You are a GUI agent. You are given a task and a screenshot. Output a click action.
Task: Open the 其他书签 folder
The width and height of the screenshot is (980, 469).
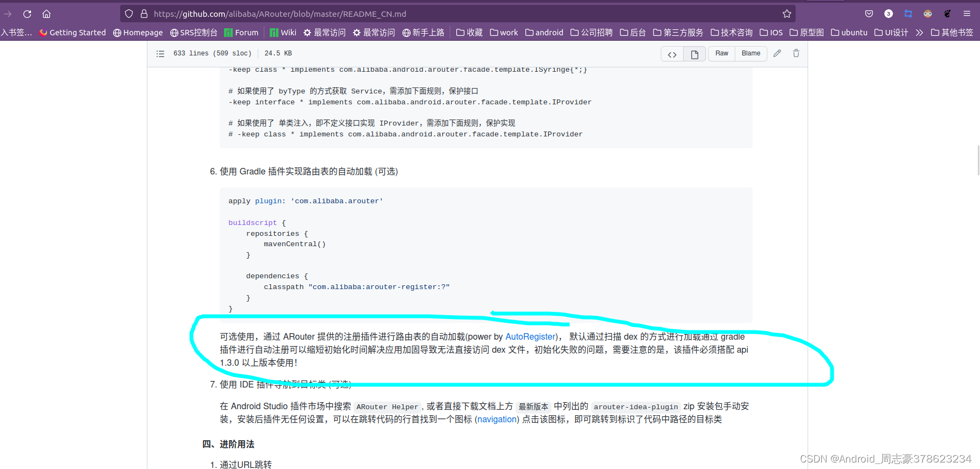[952, 33]
